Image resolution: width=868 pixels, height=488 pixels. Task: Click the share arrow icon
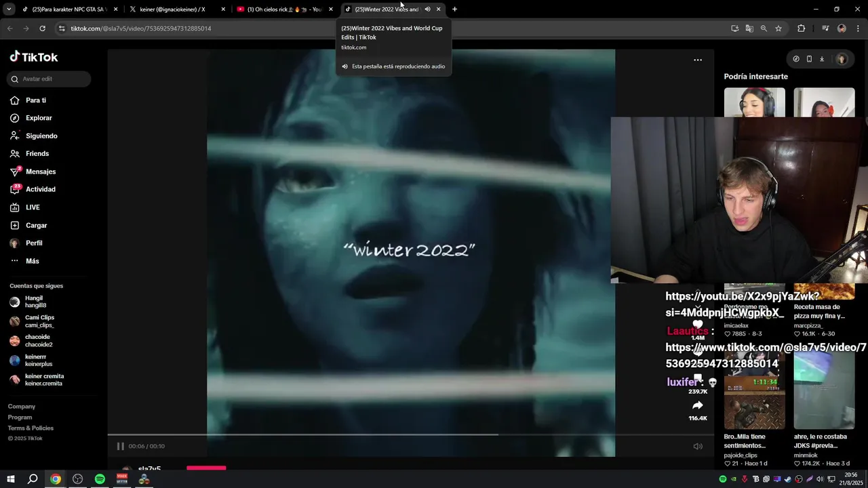tap(698, 405)
